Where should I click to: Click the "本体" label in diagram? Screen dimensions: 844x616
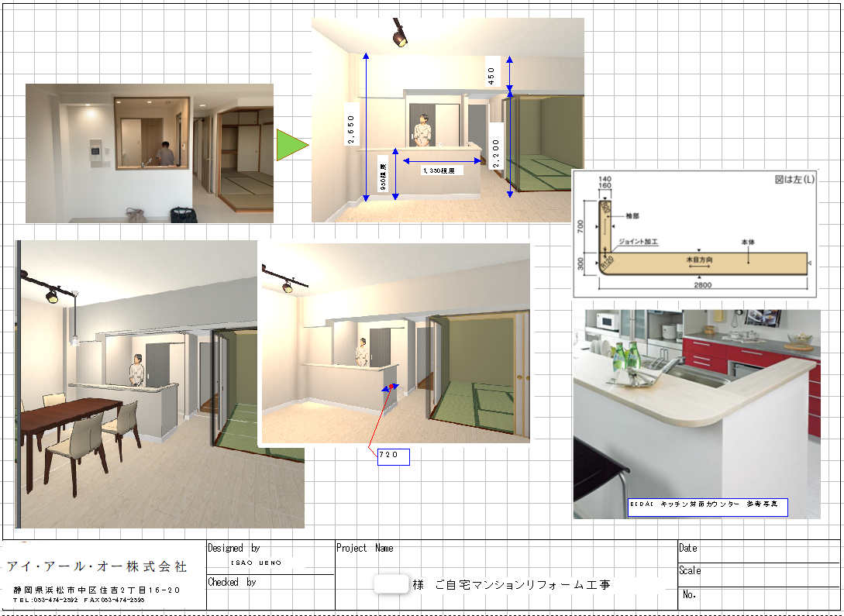click(x=748, y=242)
